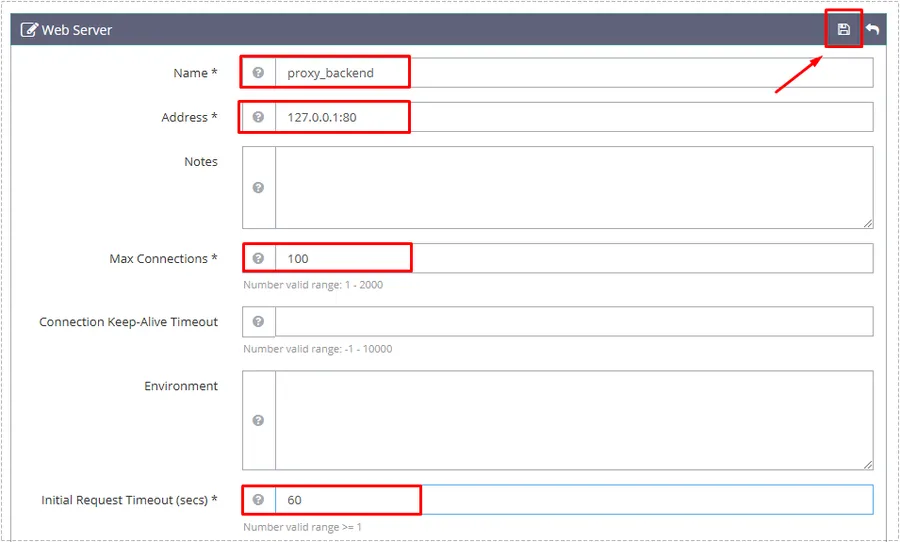Click the 'Name *' field label

(x=195, y=73)
